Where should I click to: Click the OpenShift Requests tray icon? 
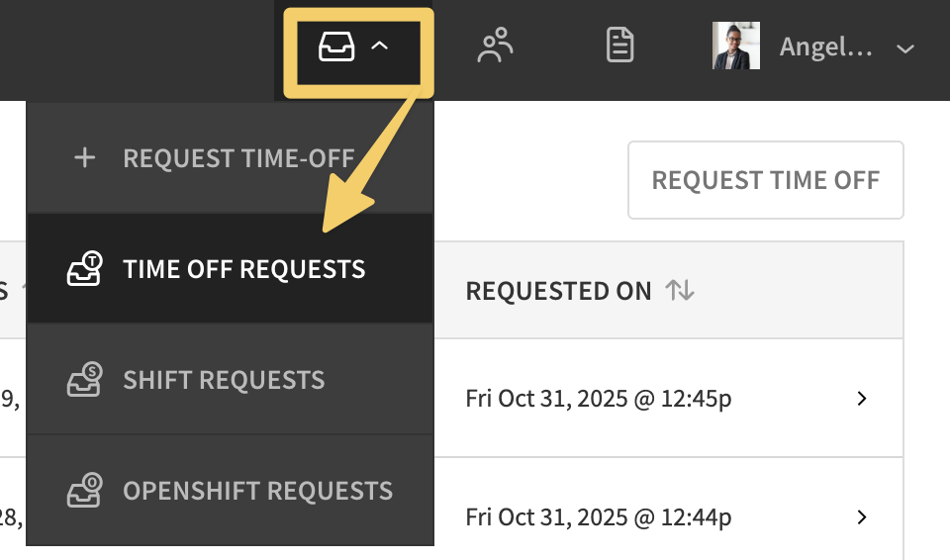click(84, 491)
